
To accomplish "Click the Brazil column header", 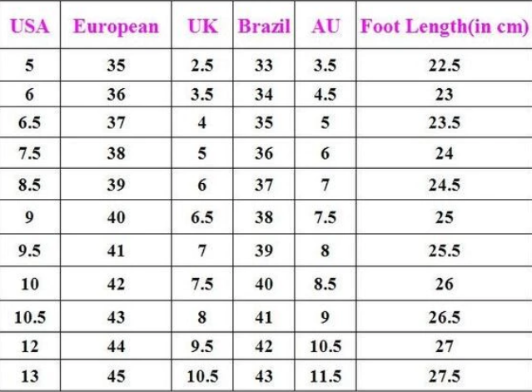I will click(x=264, y=26).
